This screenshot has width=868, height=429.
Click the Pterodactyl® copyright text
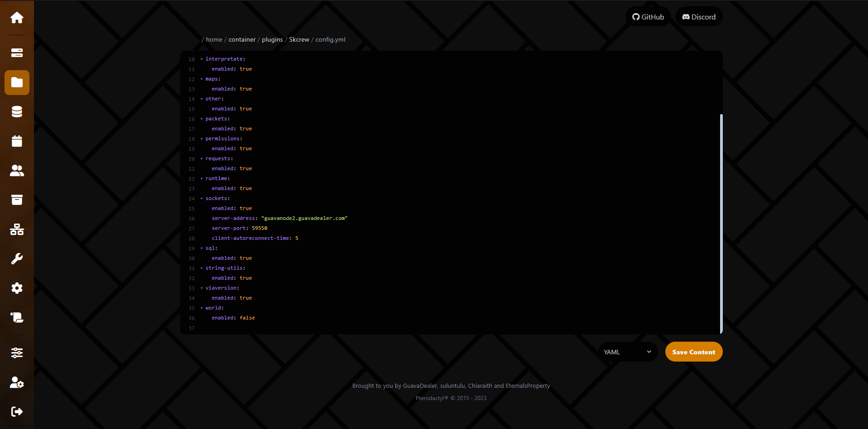(451, 398)
